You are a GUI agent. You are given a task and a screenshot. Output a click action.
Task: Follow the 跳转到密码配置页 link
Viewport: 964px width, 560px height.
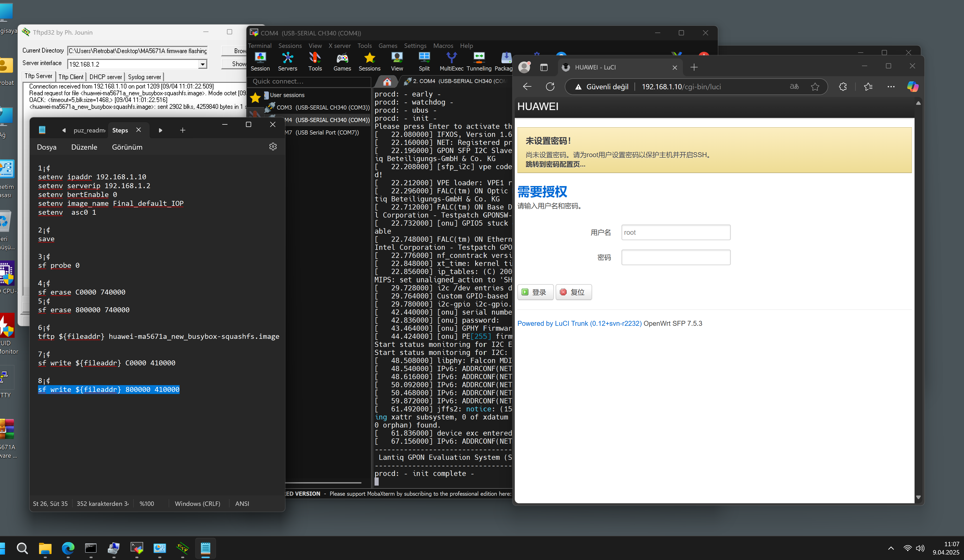(x=555, y=164)
